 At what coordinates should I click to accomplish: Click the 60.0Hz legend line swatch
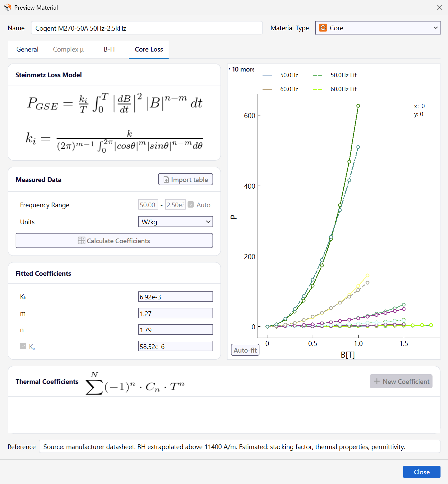tap(267, 89)
